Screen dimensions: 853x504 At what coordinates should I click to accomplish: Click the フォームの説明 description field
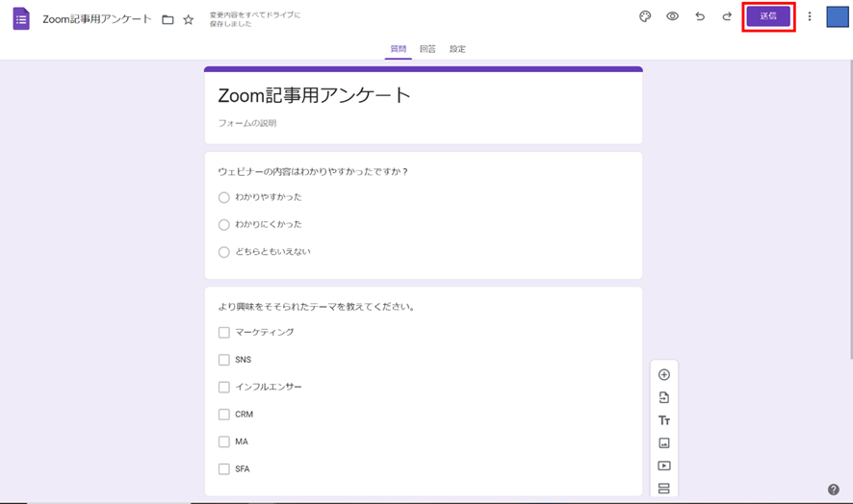[247, 123]
